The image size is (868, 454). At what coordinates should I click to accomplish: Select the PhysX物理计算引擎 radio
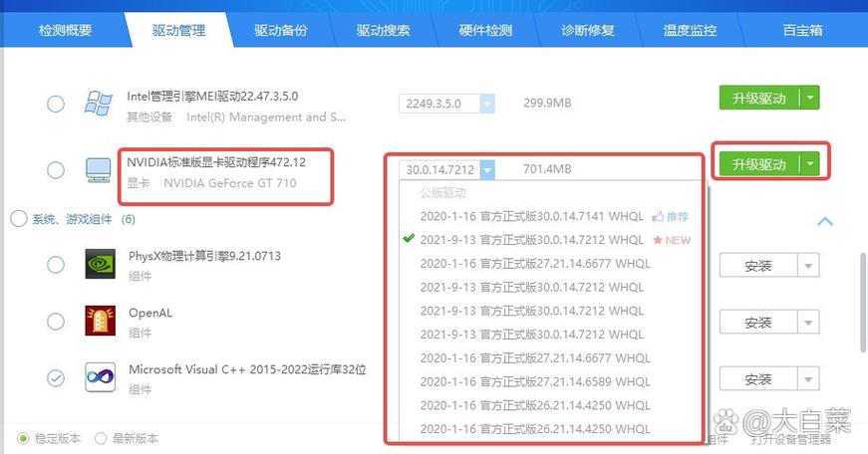pyautogui.click(x=56, y=264)
